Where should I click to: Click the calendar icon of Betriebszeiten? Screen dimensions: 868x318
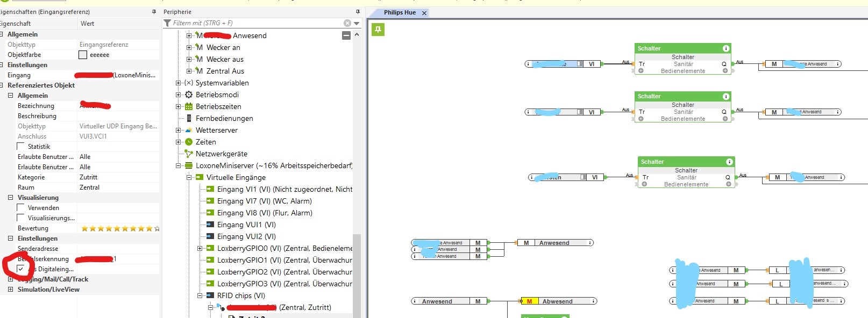pyautogui.click(x=189, y=106)
